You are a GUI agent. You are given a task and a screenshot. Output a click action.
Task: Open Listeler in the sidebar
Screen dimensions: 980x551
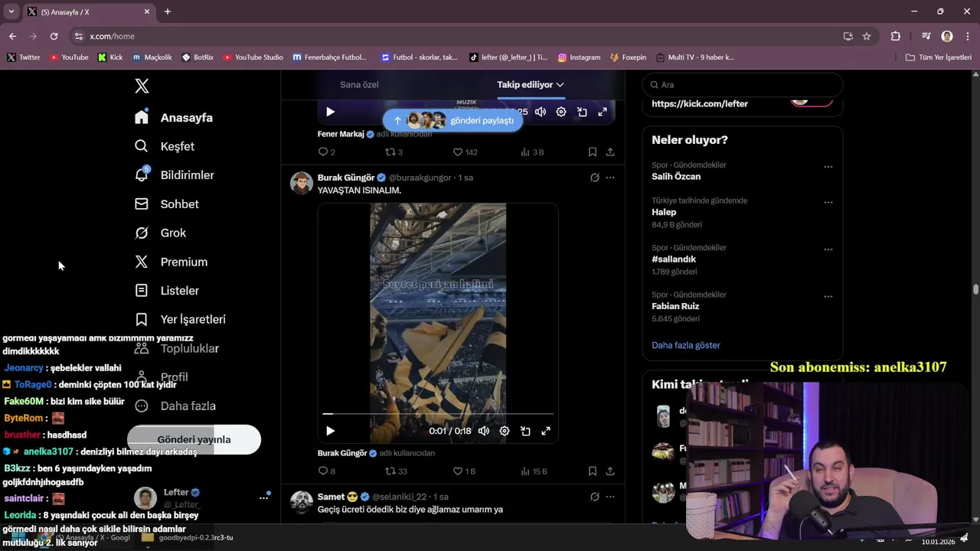(167, 291)
